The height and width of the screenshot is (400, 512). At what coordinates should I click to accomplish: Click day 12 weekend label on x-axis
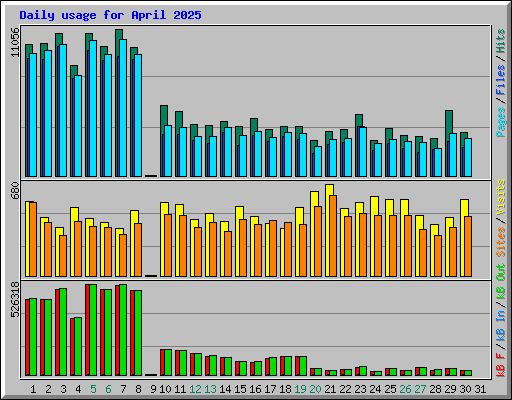click(x=195, y=389)
